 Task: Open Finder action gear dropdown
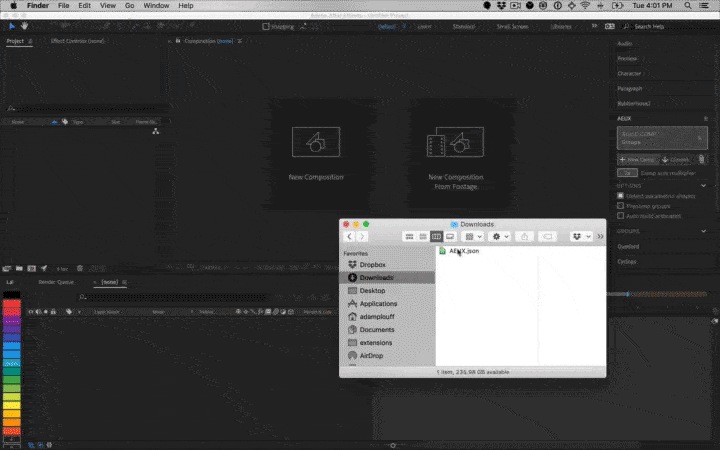(500, 236)
